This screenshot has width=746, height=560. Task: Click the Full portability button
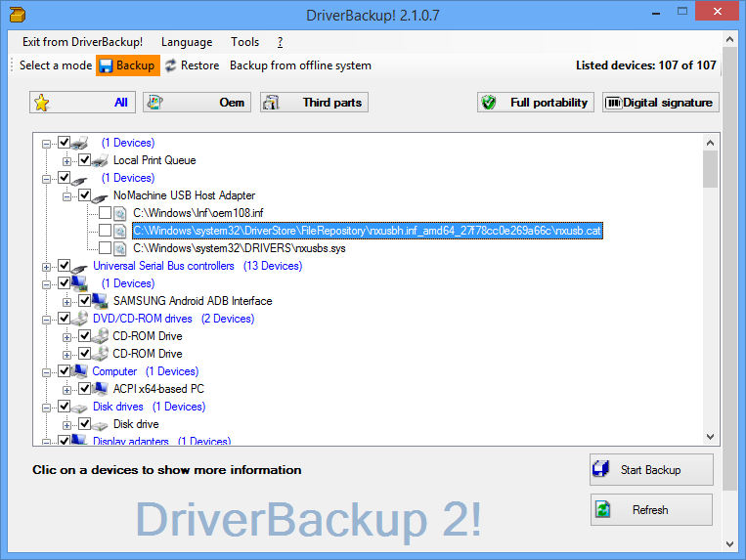tap(536, 103)
